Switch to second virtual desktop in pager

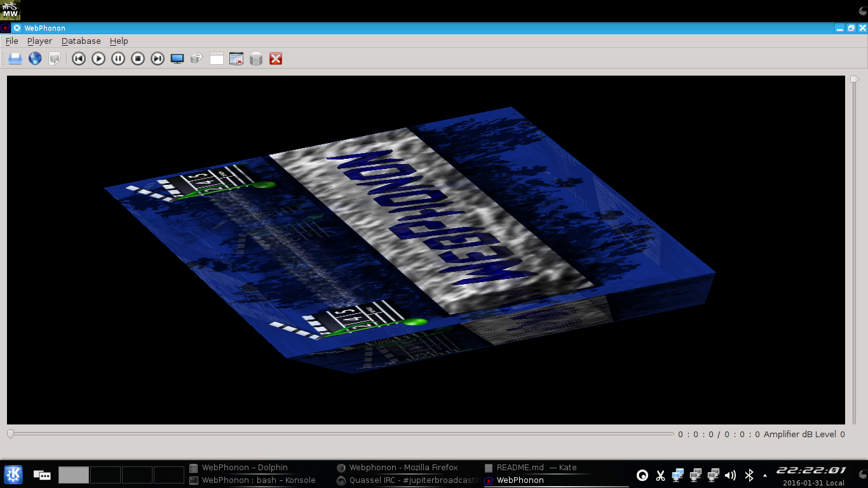(x=105, y=475)
